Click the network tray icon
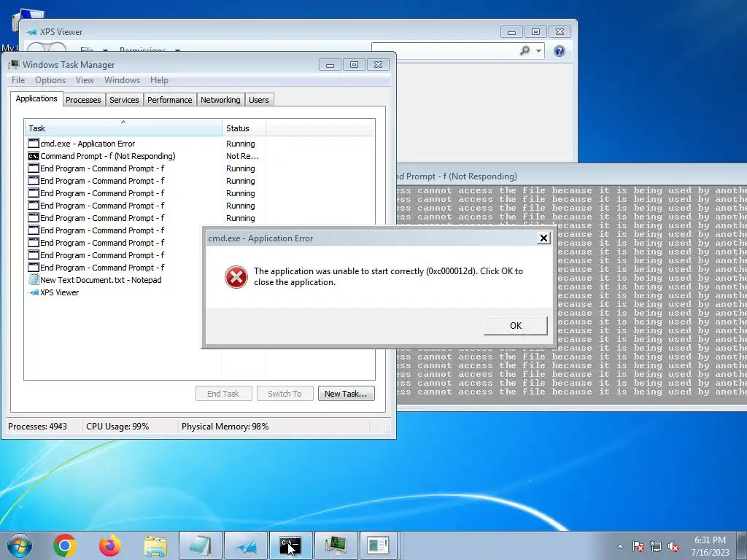This screenshot has height=560, width=747. (x=656, y=546)
